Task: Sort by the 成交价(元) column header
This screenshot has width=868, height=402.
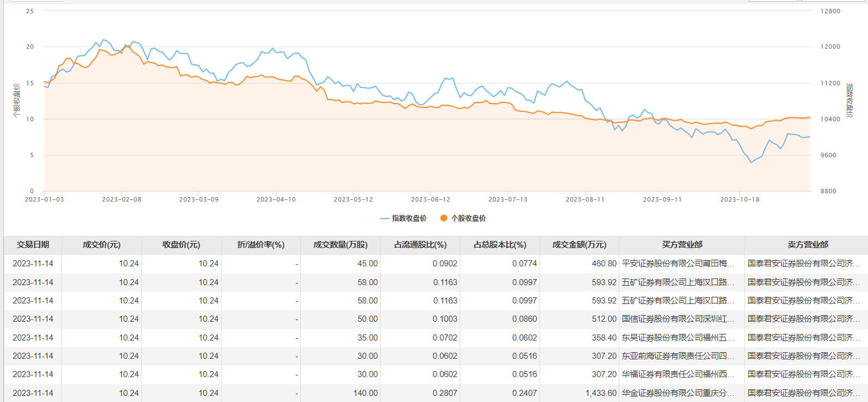Action: coord(101,245)
